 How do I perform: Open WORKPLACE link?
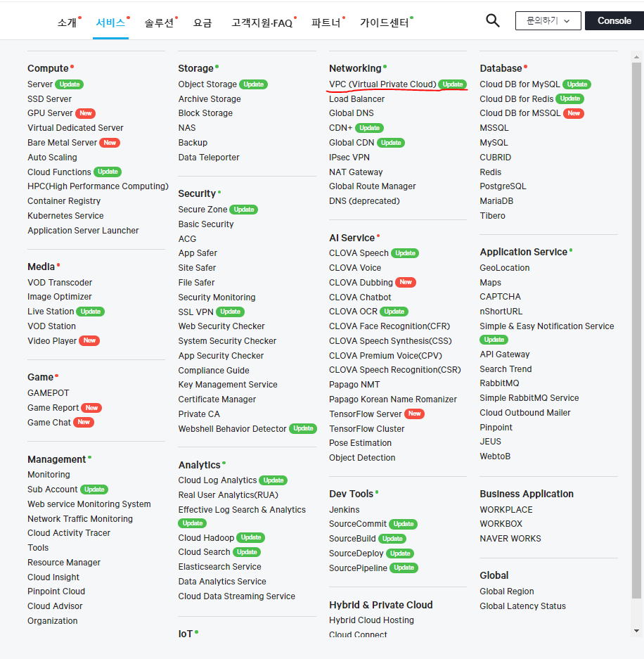coord(505,510)
